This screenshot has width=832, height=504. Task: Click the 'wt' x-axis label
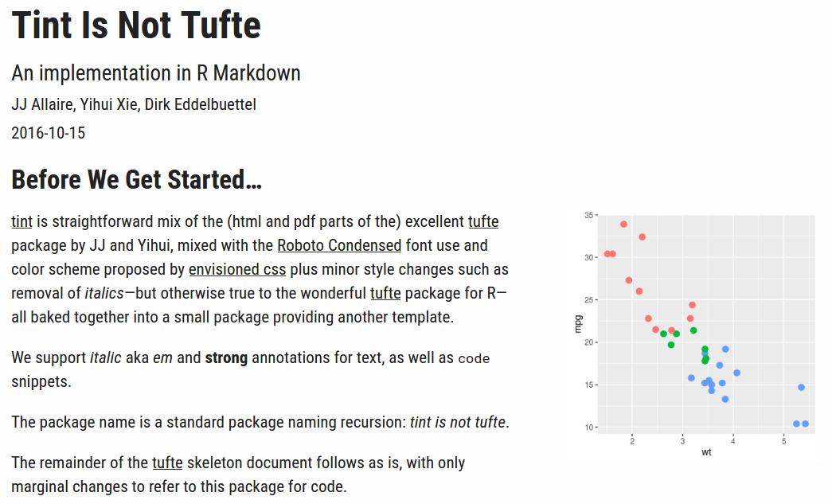706,452
